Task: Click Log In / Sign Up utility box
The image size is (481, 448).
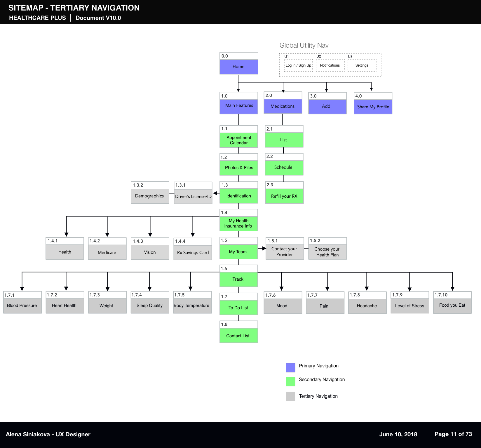Action: [298, 65]
